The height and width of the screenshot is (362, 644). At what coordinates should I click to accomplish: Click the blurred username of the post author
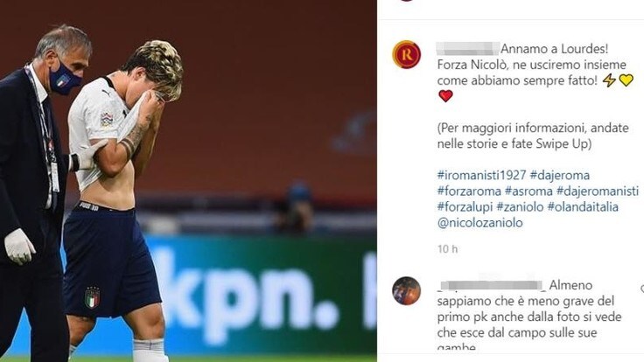click(x=468, y=48)
